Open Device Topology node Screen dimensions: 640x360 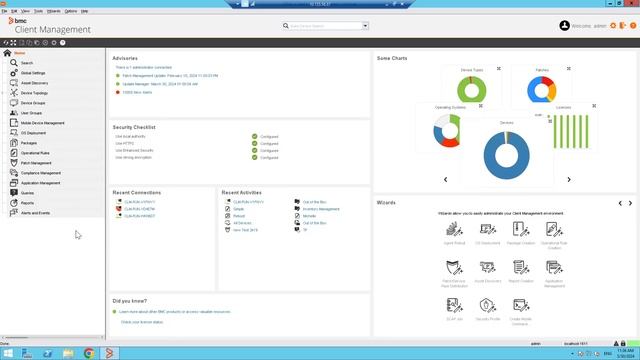[x=34, y=93]
